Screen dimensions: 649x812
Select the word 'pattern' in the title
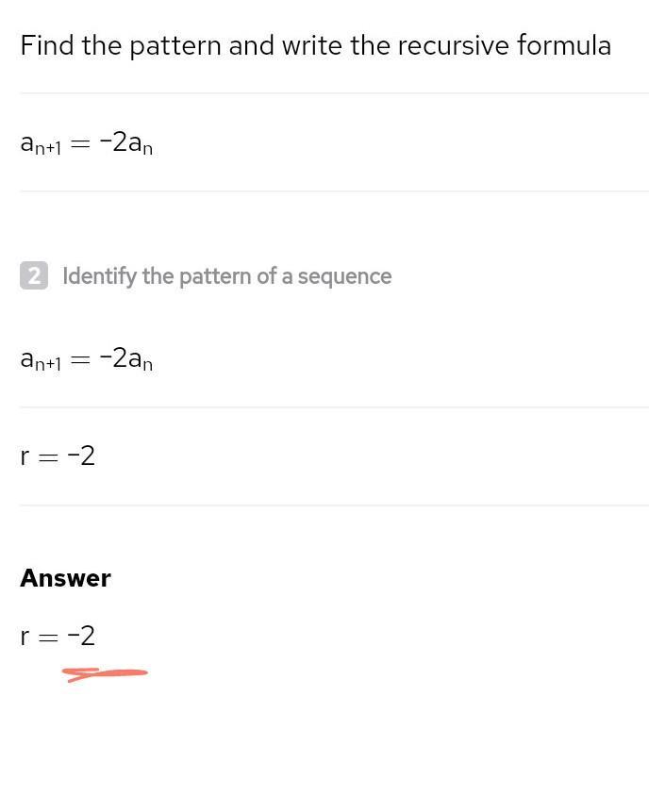tap(175, 46)
